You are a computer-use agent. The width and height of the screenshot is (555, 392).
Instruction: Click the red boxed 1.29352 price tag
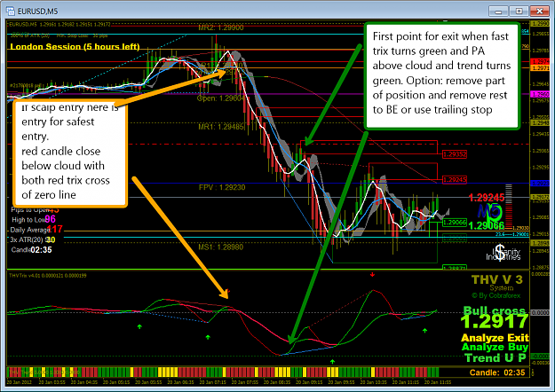point(455,154)
